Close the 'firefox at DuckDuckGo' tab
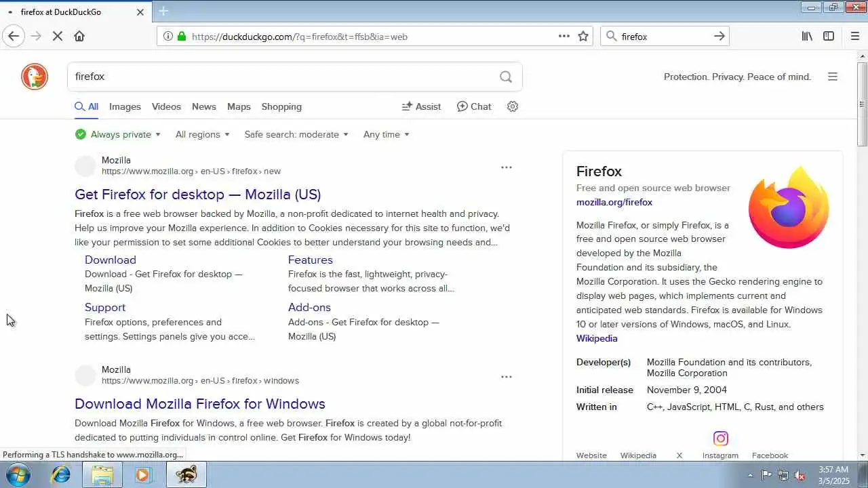 [x=140, y=12]
